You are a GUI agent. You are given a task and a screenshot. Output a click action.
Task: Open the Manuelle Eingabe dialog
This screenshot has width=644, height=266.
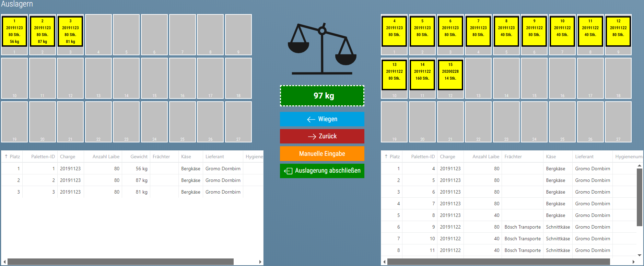(322, 154)
